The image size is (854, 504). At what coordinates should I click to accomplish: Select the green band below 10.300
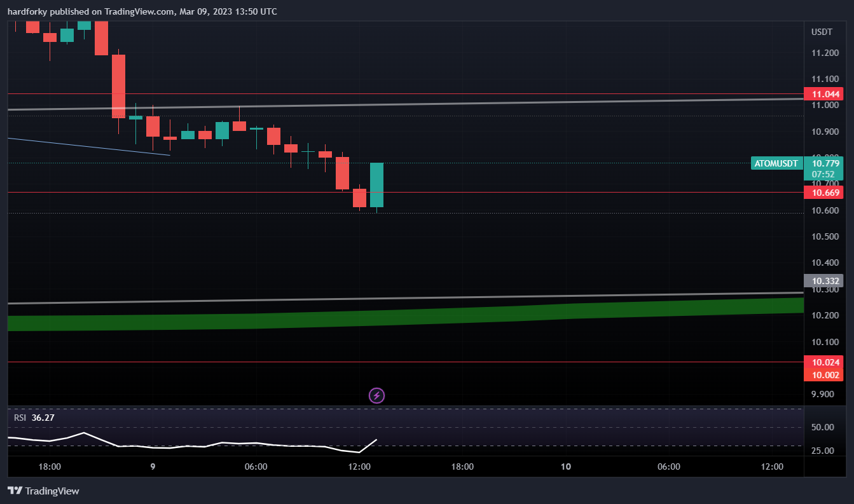click(406, 313)
